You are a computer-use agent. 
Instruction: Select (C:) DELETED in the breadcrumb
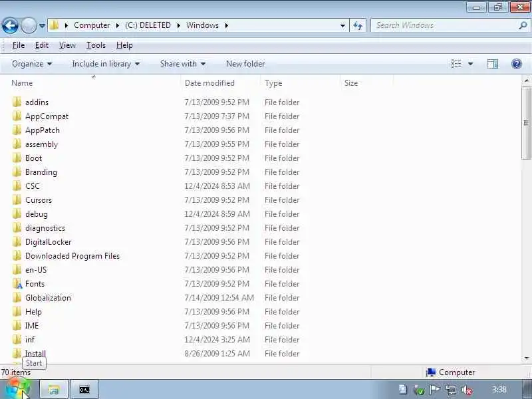148,25
